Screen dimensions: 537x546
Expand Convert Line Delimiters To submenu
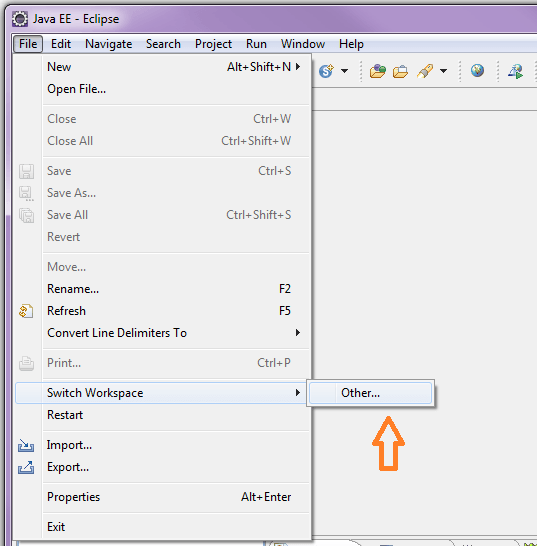(298, 333)
